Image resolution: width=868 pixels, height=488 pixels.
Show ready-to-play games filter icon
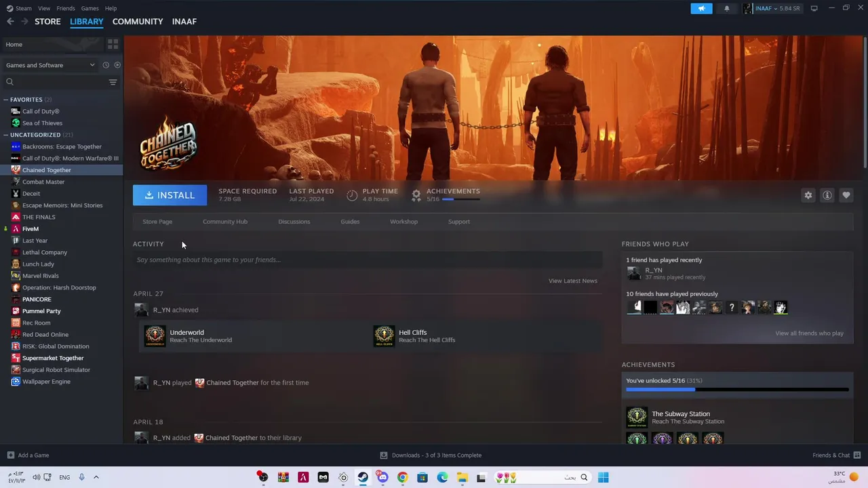pyautogui.click(x=117, y=65)
